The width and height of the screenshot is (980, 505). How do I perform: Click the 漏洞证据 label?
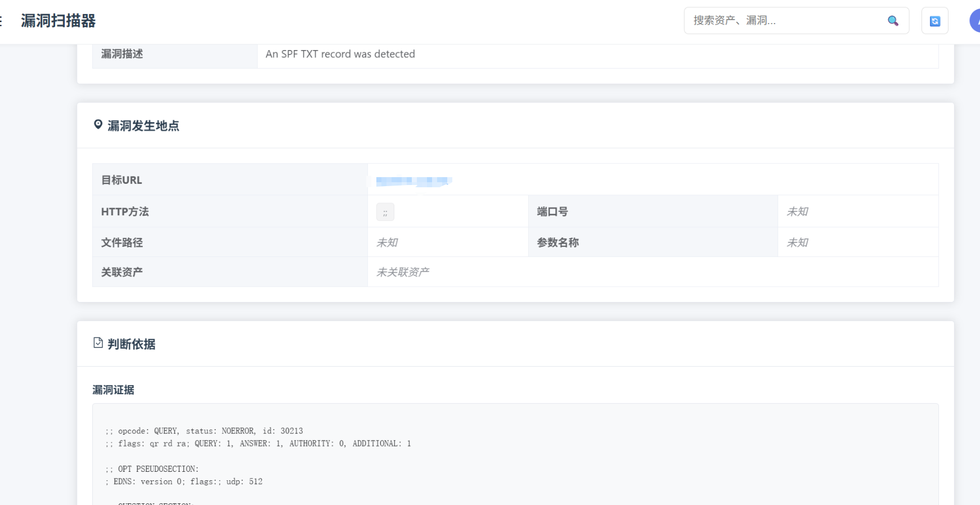[x=113, y=390]
